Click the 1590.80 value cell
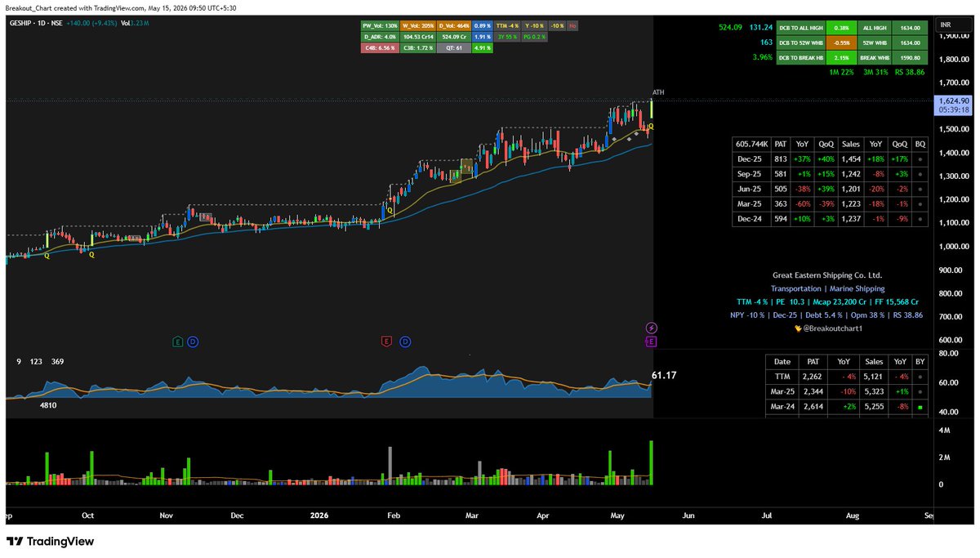The height and width of the screenshot is (558, 980). click(910, 57)
